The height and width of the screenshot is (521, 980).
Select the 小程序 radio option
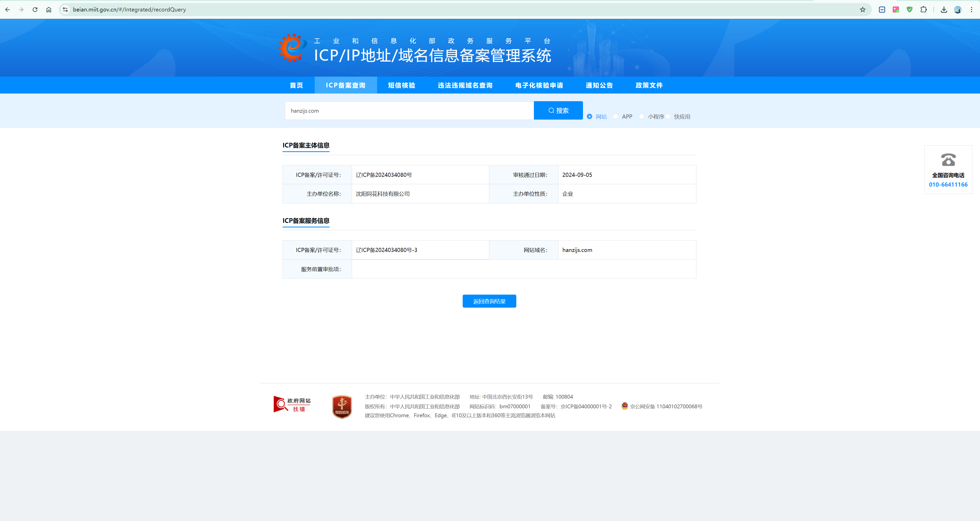pos(642,117)
